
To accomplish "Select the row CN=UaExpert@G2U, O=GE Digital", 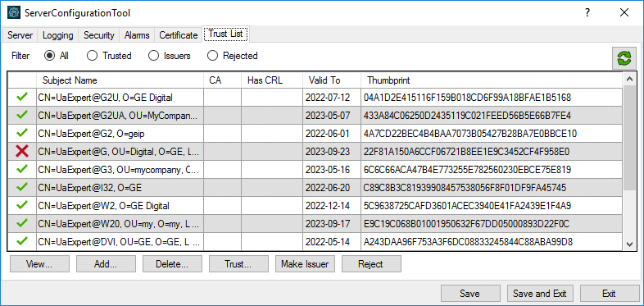I will click(x=315, y=98).
